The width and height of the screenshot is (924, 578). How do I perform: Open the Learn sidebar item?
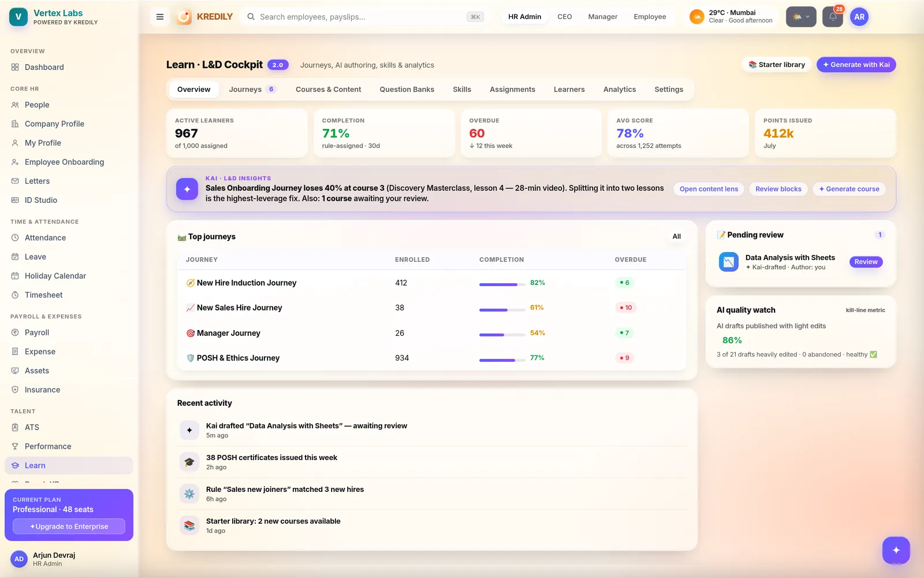tap(69, 465)
